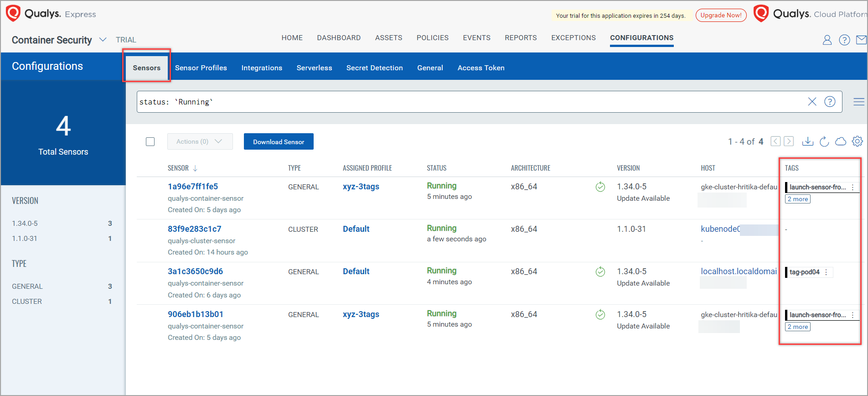Image resolution: width=868 pixels, height=396 pixels.
Task: Click the Qualys Express logo
Action: (51, 14)
